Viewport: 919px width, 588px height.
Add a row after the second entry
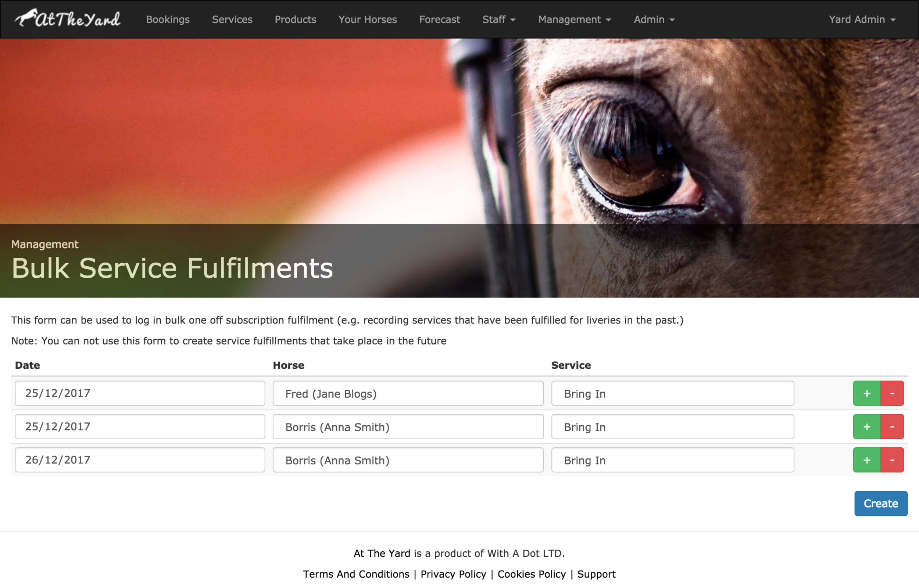pos(867,426)
